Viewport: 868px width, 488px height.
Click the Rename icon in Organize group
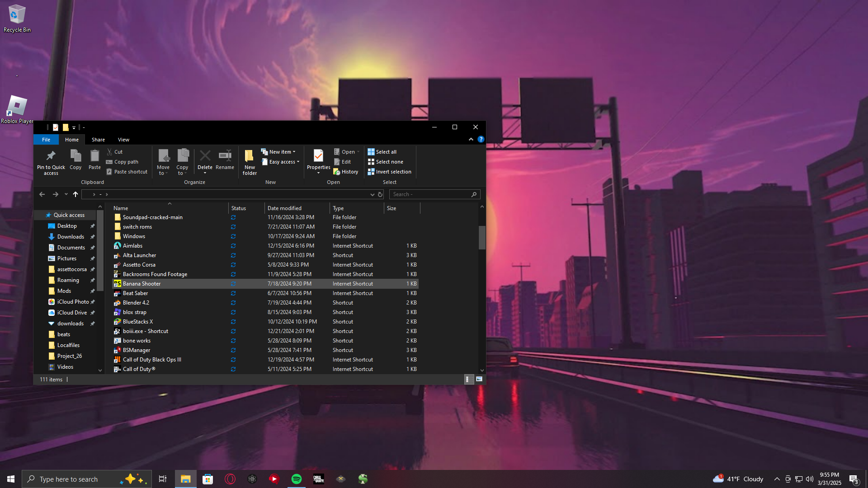point(225,156)
